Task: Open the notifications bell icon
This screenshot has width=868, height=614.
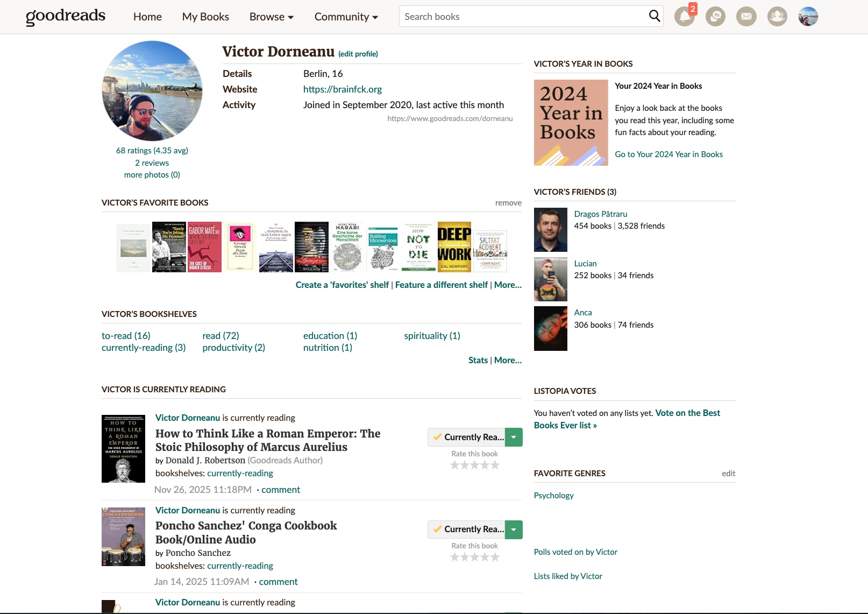Action: [684, 17]
